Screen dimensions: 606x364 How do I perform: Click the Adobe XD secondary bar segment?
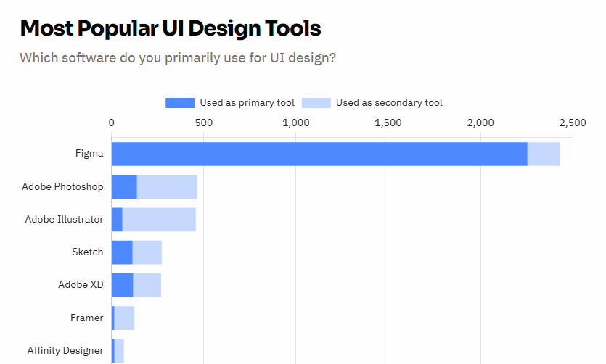(147, 285)
